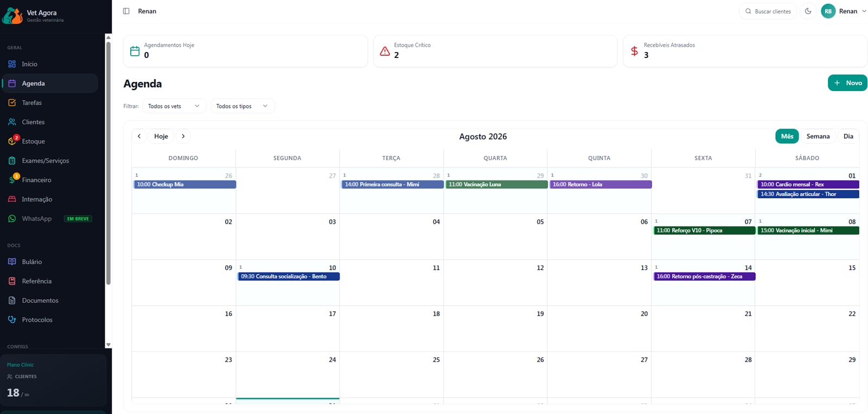Open Clientes in the sidebar menu
The height and width of the screenshot is (414, 868).
click(50, 122)
